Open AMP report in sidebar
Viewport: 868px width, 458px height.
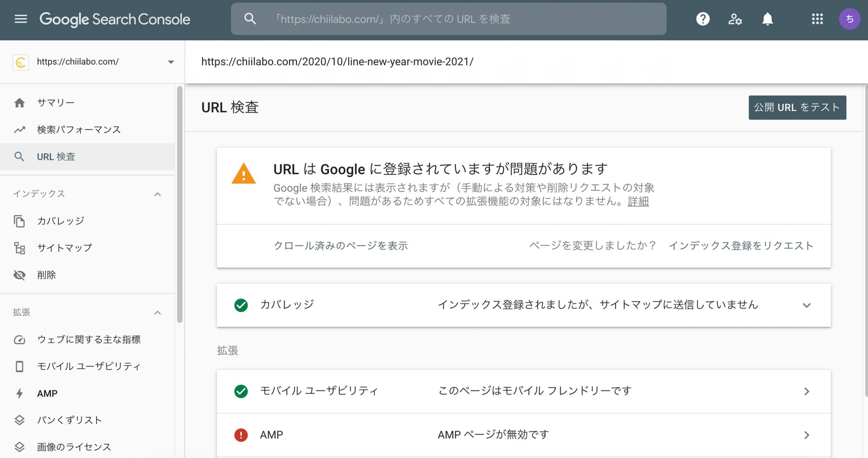click(87, 393)
